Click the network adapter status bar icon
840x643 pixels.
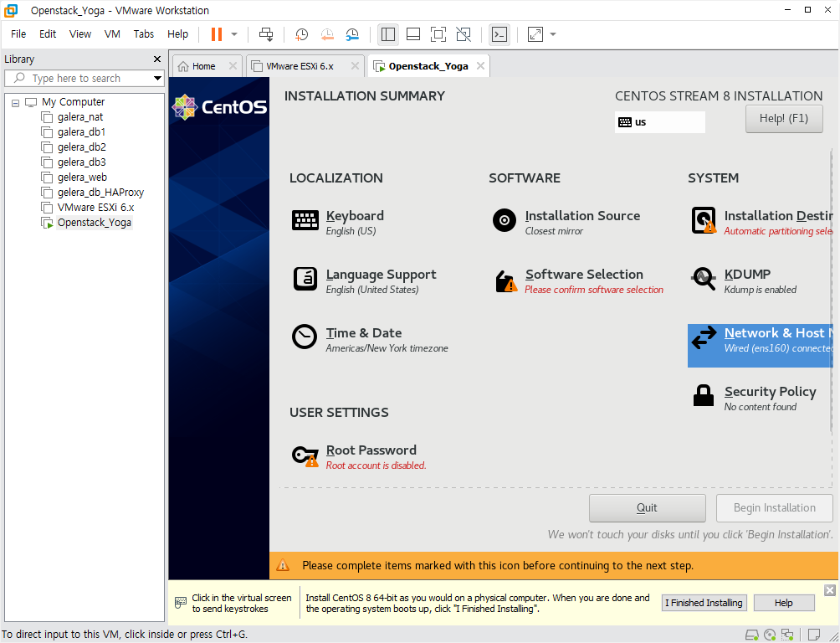(x=787, y=635)
